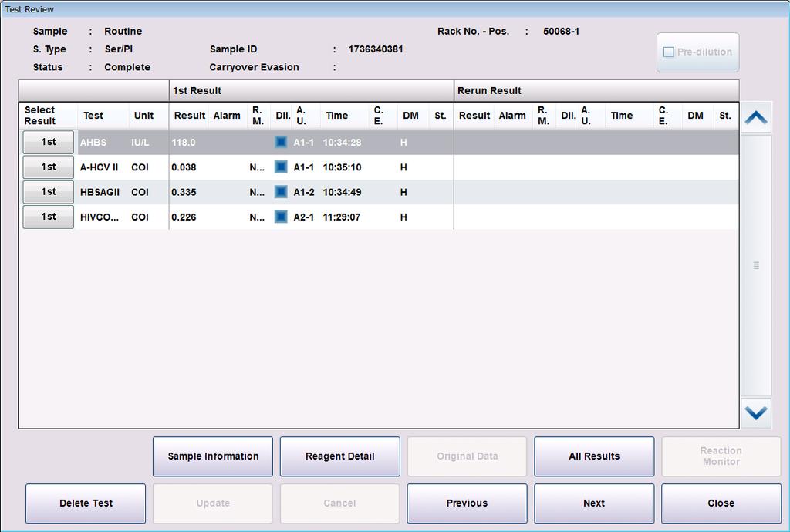
Task: Click the S. Type value Ser/Pl
Action: coord(118,49)
